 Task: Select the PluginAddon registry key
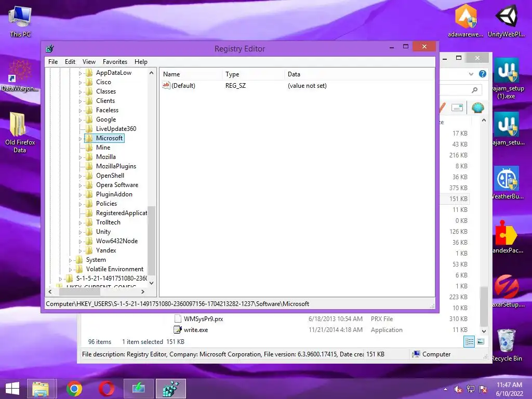click(114, 194)
